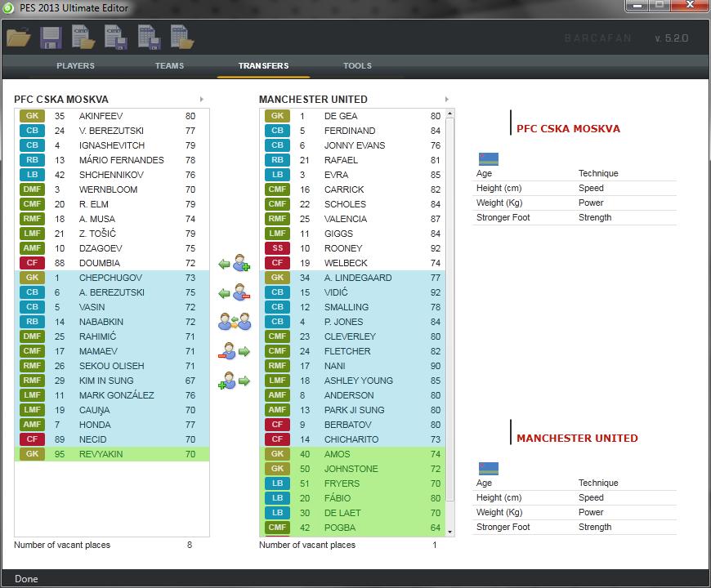This screenshot has height=588, width=711.
Task: Select player PARK JI SUNG
Action: [353, 410]
